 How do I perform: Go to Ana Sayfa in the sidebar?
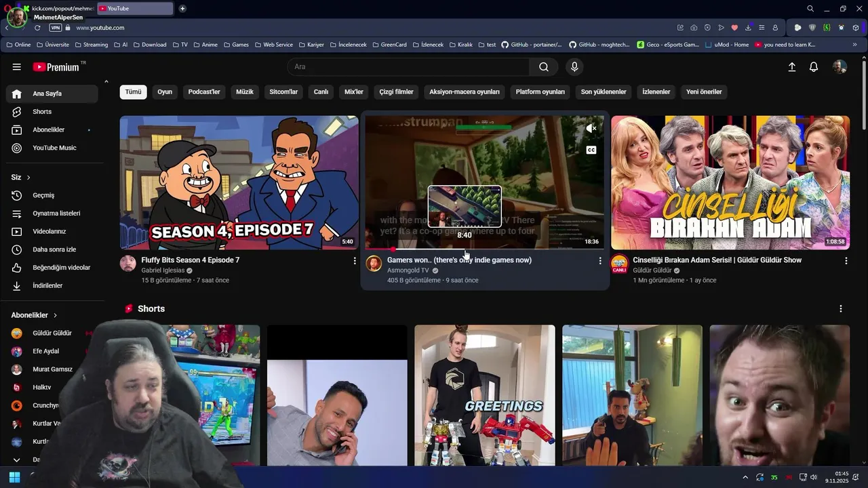(52, 94)
